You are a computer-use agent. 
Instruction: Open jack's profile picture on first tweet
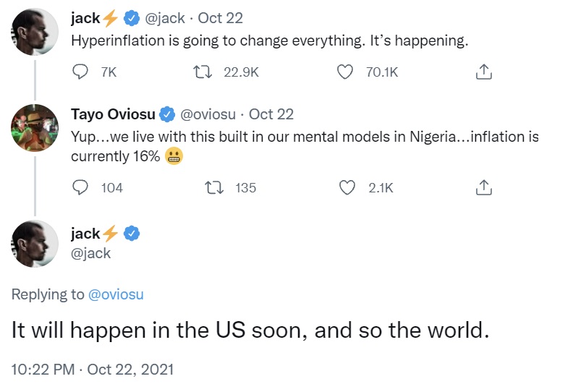tap(35, 32)
